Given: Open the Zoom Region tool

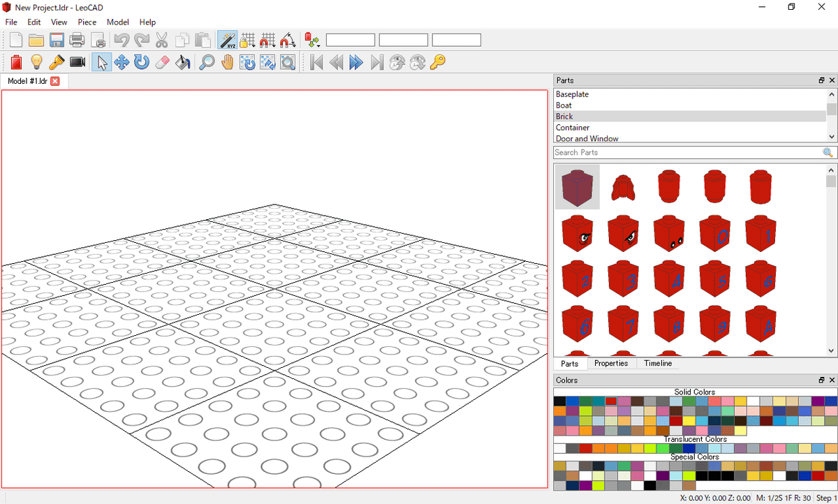Looking at the screenshot, I should 287,62.
